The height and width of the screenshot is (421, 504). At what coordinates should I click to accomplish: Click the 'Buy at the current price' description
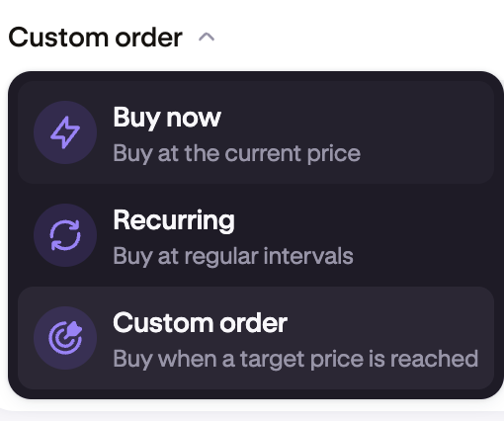(x=236, y=153)
